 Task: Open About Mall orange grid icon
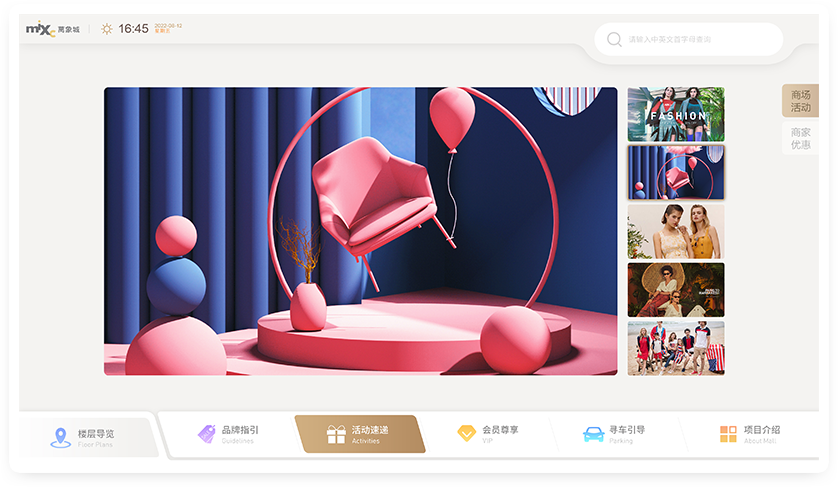click(x=728, y=434)
